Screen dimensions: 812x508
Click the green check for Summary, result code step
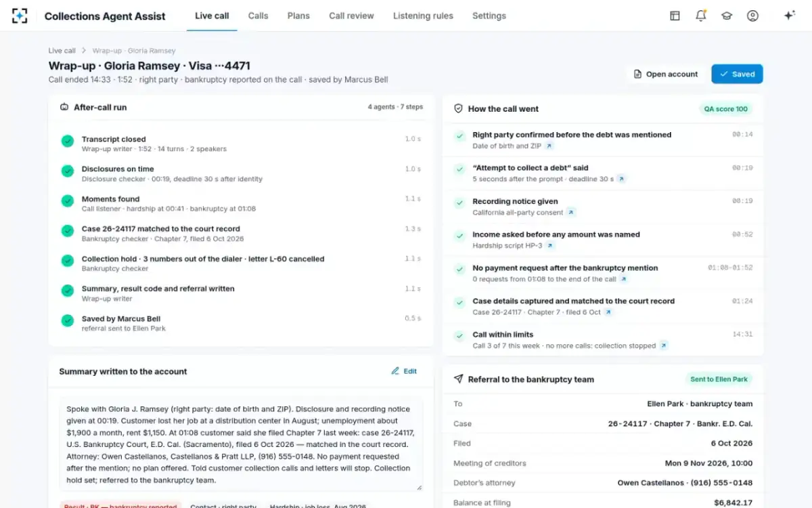[x=68, y=290]
